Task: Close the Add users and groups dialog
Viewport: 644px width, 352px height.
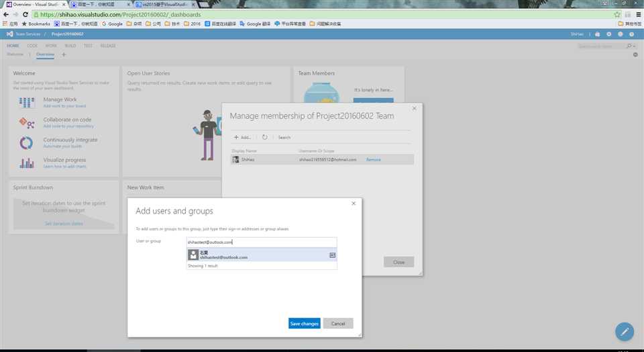Action: click(354, 204)
